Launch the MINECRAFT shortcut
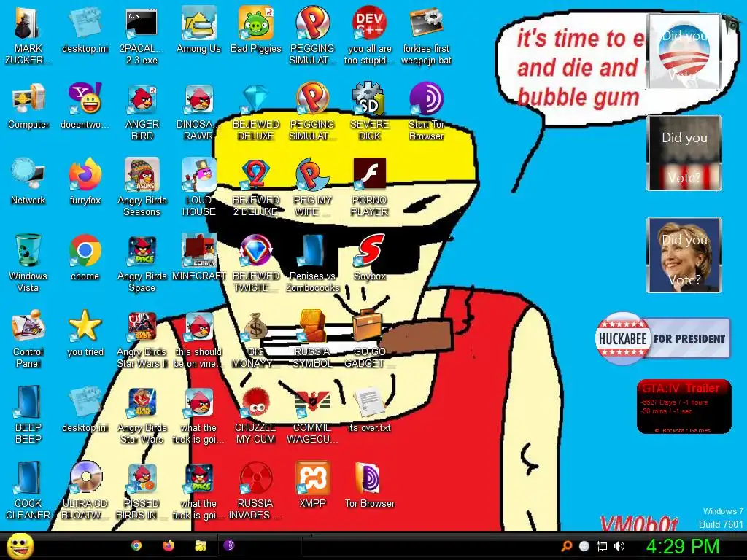 198,257
